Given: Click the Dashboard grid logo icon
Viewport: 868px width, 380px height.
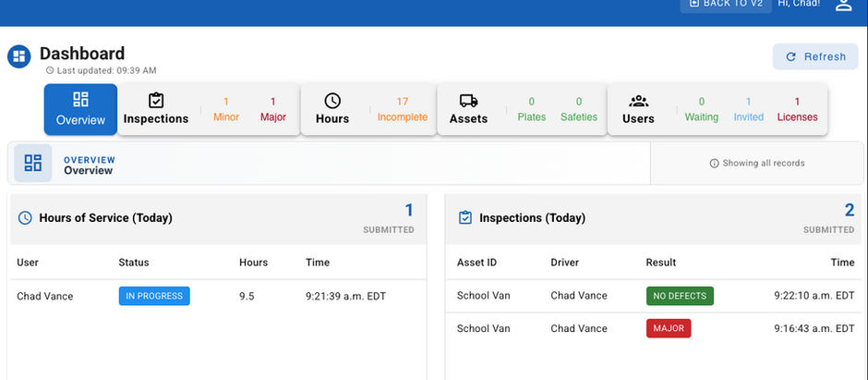Looking at the screenshot, I should coord(18,56).
